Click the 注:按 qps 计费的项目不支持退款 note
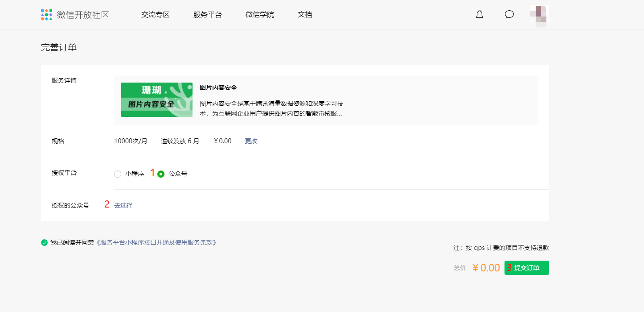This screenshot has height=312, width=644. pos(501,248)
